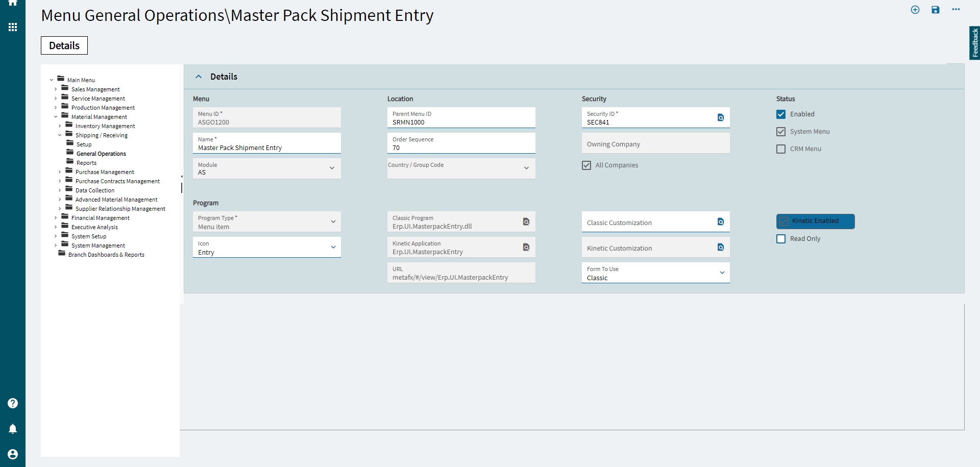The image size is (980, 467).
Task: Open the help question mark icon
Action: click(13, 403)
